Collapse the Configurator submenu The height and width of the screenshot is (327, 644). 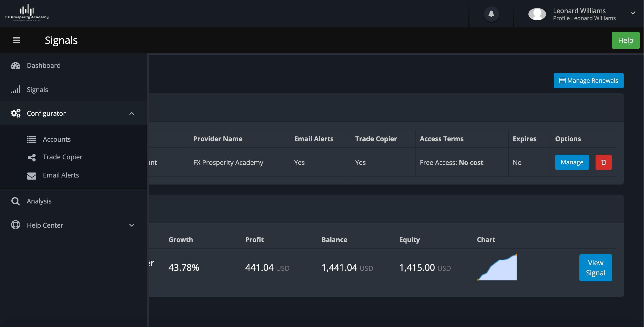131,113
